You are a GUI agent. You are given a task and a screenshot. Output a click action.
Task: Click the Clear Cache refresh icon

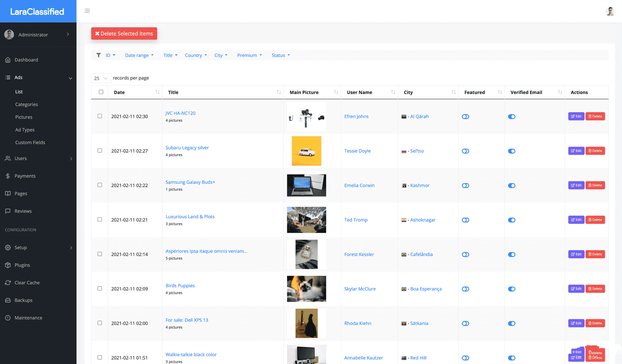point(8,283)
